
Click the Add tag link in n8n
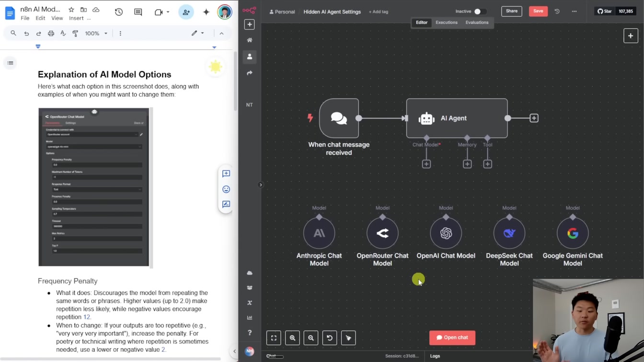(x=379, y=12)
